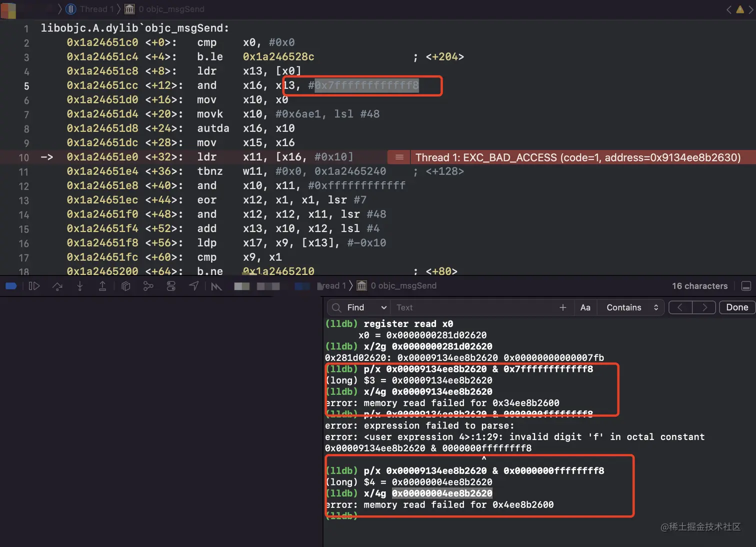Screen dimensions: 756x547
Task: Click the 'libobjc.A.dylib`objc_msgSend:' header line
Action: pos(135,28)
